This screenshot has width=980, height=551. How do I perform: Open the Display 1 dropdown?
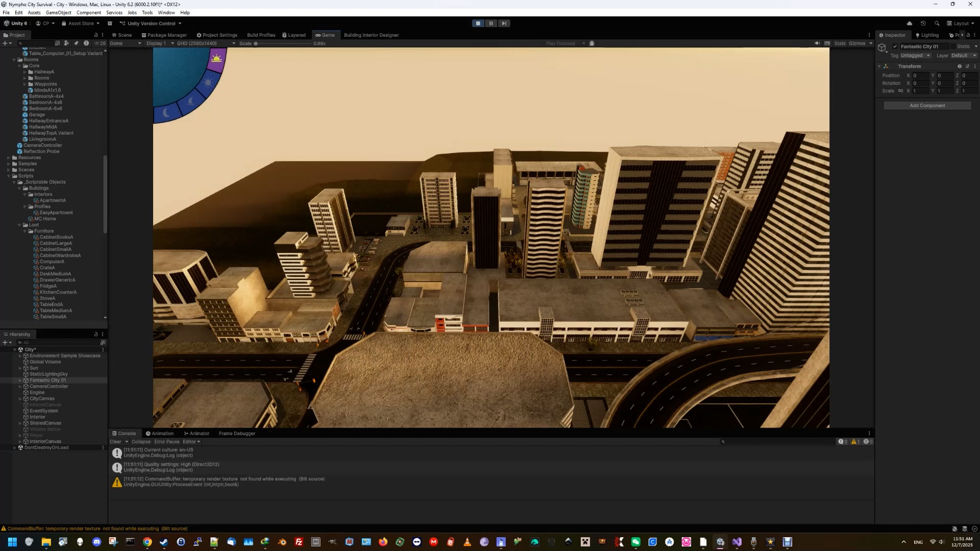tap(160, 43)
